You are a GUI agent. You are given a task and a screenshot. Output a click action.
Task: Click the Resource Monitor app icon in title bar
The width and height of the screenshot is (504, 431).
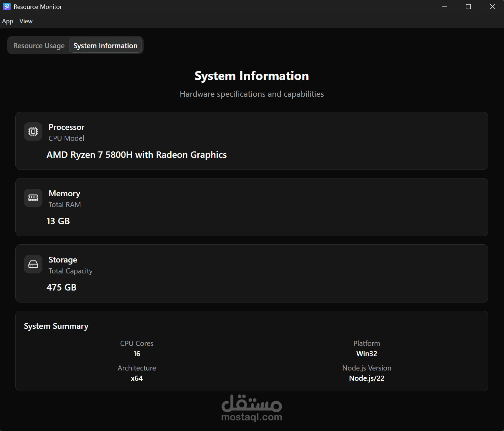(7, 7)
